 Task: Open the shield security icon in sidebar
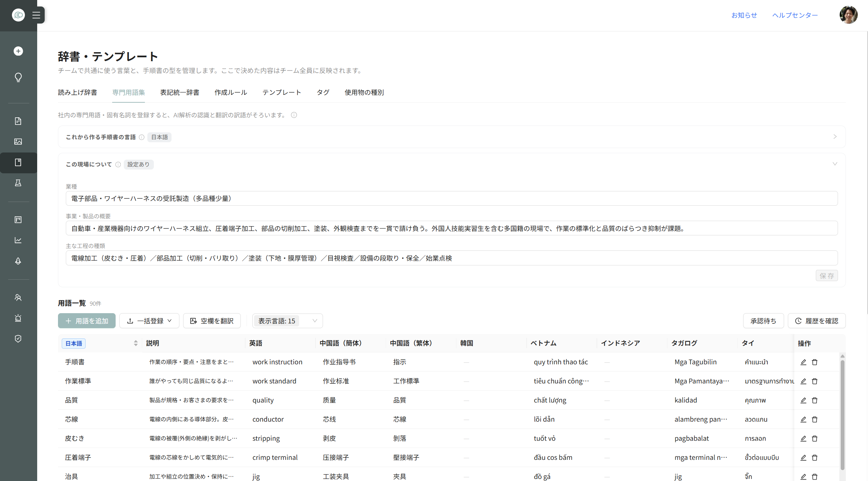(18, 338)
